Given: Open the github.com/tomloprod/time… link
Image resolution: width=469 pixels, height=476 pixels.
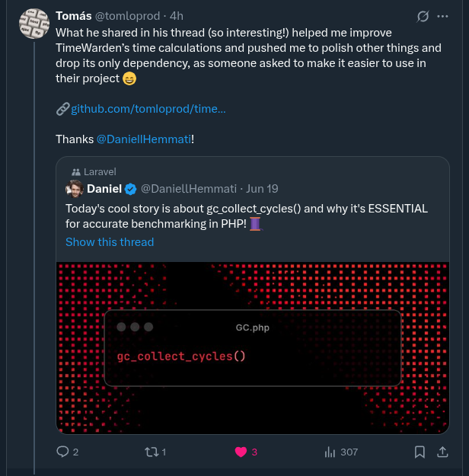Looking at the screenshot, I should [x=148, y=109].
